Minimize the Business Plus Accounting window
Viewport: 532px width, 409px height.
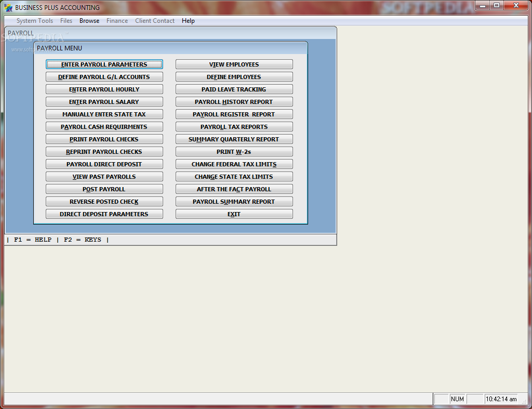(483, 6)
